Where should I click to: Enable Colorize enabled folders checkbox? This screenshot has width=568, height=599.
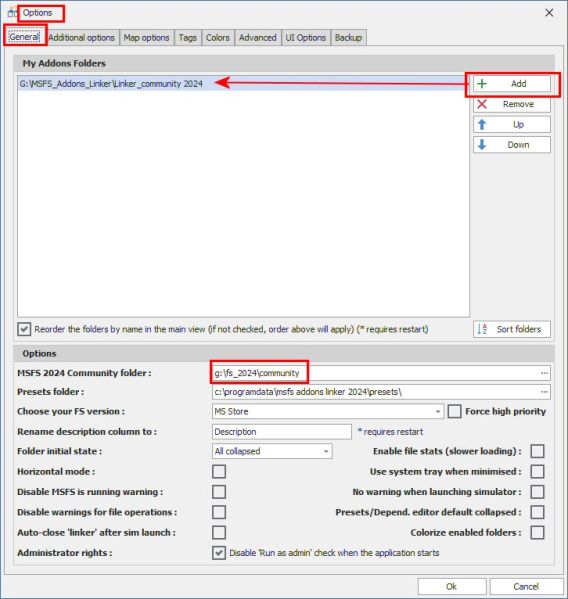click(537, 532)
